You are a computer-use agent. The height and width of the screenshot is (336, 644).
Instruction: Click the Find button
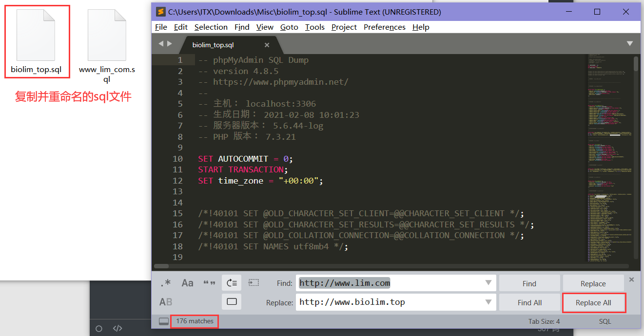pyautogui.click(x=529, y=283)
